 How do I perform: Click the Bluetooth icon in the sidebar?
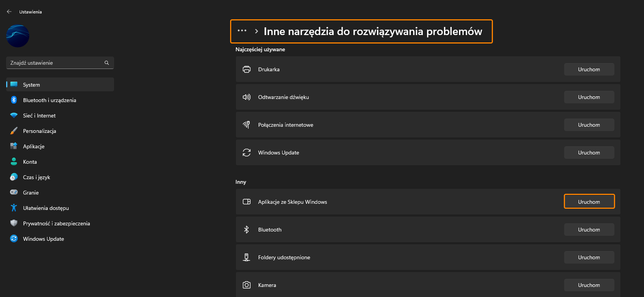click(14, 100)
